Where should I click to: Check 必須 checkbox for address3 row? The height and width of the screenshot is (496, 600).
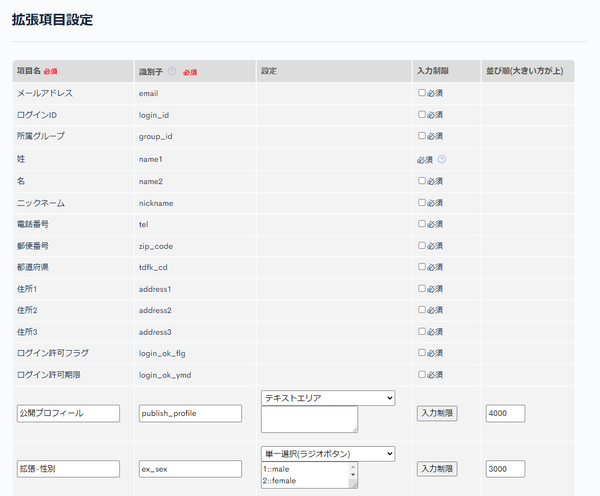(x=422, y=331)
